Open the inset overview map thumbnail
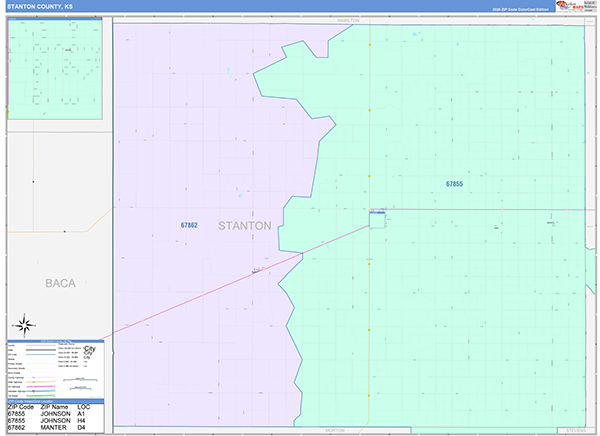 click(x=55, y=69)
